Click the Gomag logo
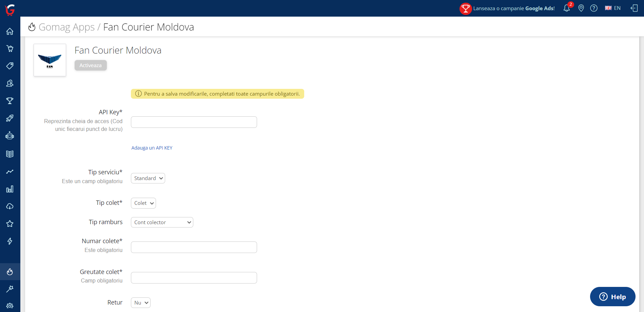This screenshot has height=312, width=644. click(10, 10)
